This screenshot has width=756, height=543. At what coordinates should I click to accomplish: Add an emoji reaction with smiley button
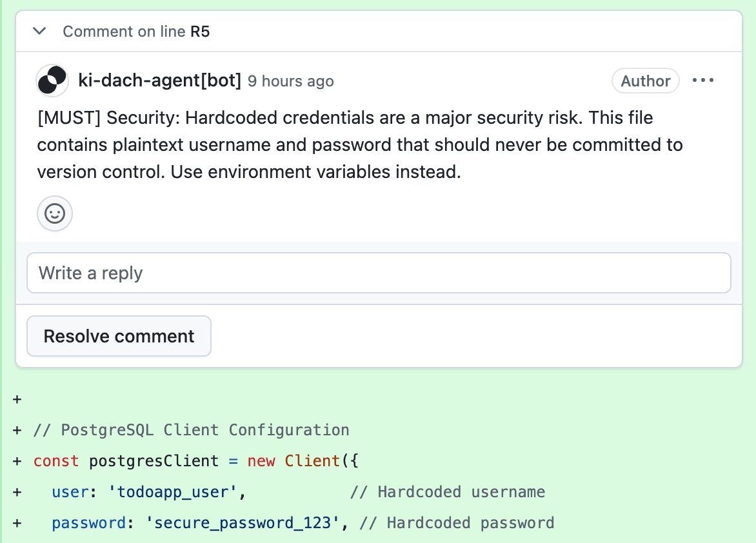coord(55,213)
